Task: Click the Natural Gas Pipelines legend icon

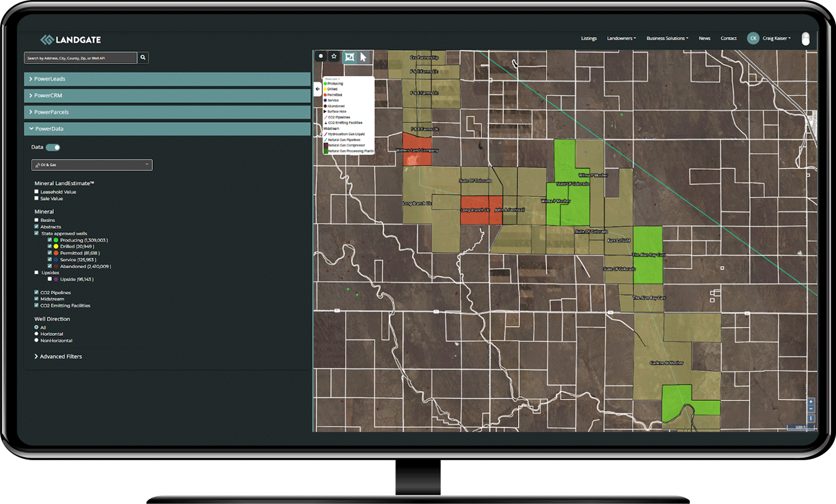Action: (325, 139)
